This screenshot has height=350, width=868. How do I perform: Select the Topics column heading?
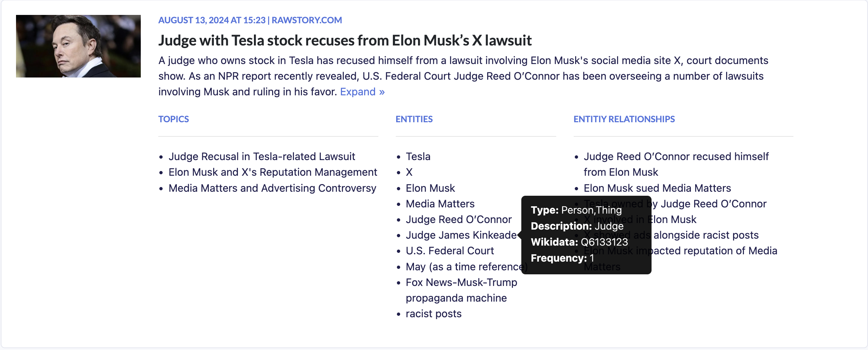click(x=174, y=119)
